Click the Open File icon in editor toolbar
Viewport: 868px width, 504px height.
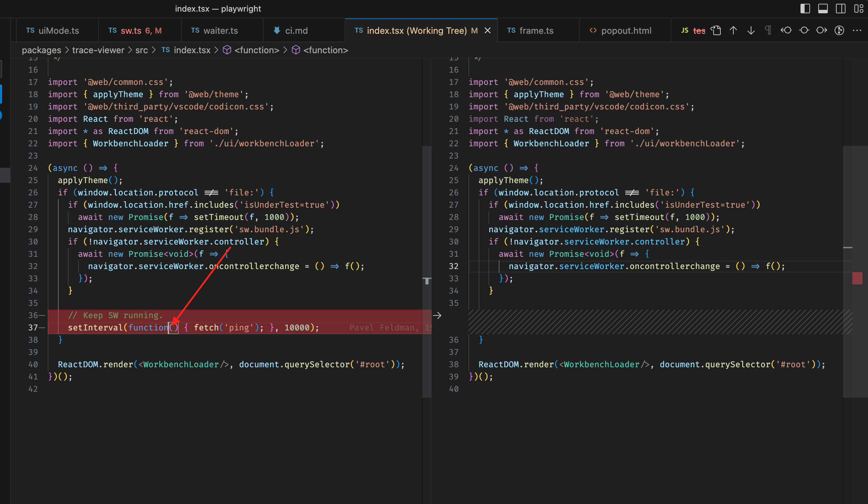[716, 30]
